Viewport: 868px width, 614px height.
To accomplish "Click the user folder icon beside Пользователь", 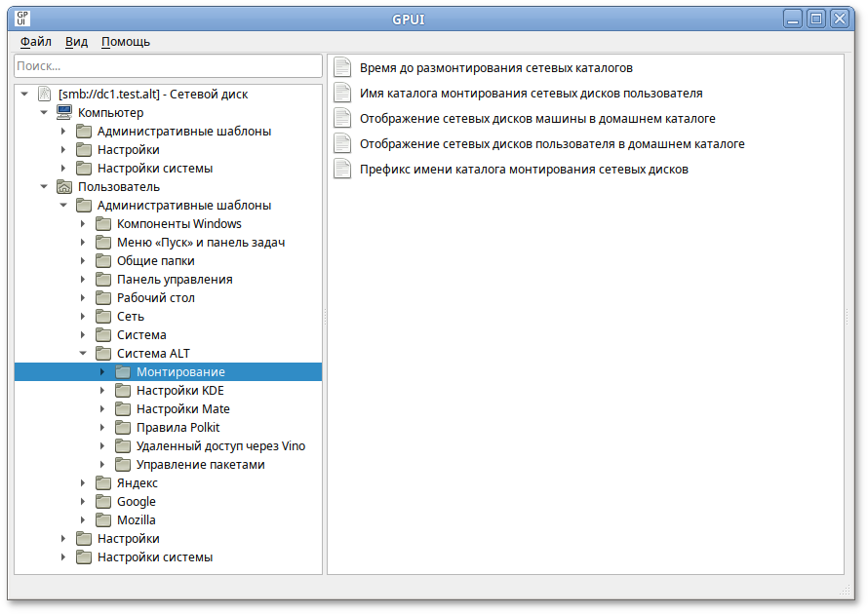I will (64, 187).
